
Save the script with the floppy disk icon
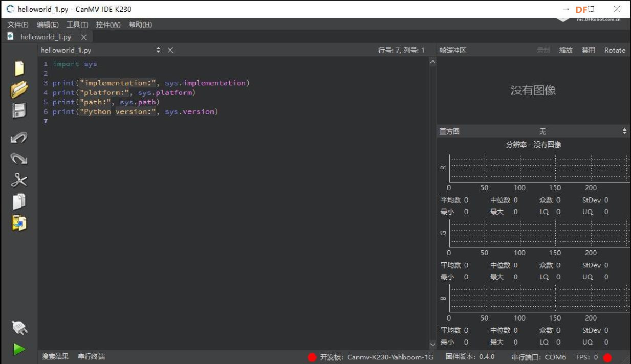[x=19, y=111]
